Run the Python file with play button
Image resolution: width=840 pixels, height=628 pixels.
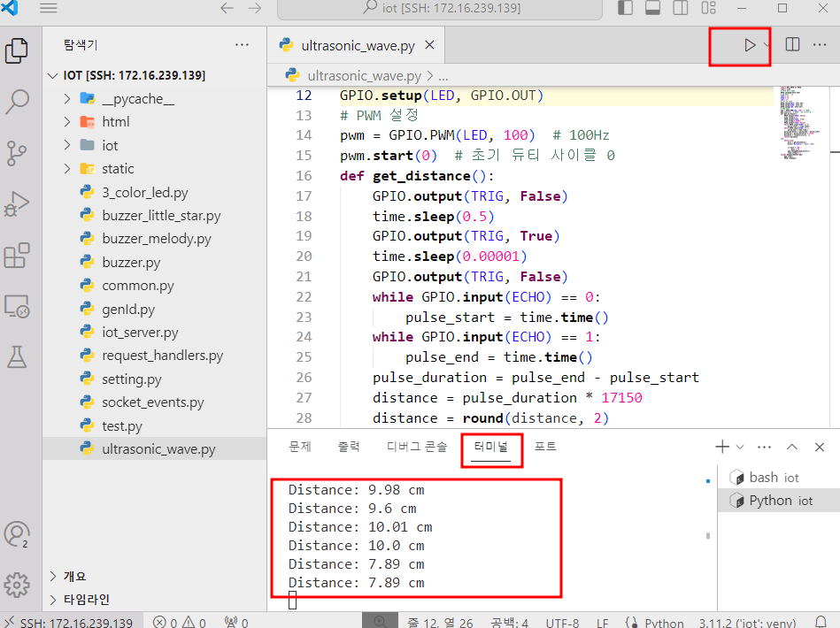(x=749, y=45)
